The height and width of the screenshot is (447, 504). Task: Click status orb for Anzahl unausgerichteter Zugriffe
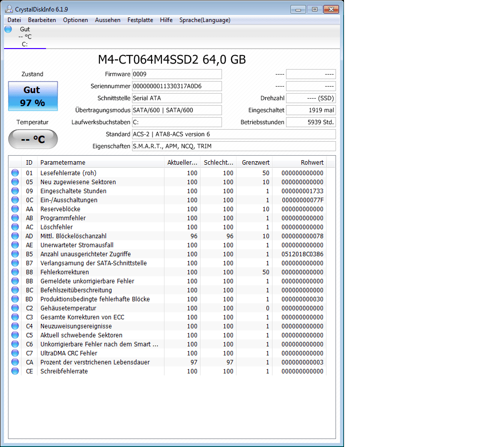click(x=15, y=254)
